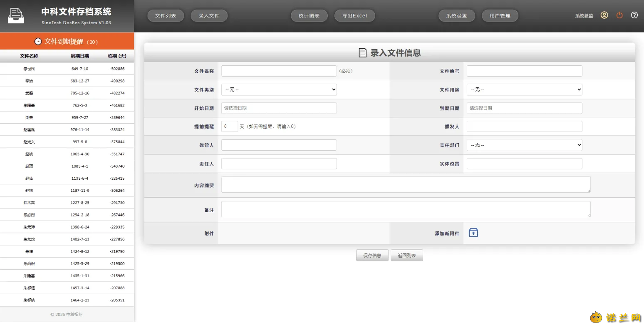Click the 赵匡胤 row
This screenshot has height=325, width=644.
[67, 129]
